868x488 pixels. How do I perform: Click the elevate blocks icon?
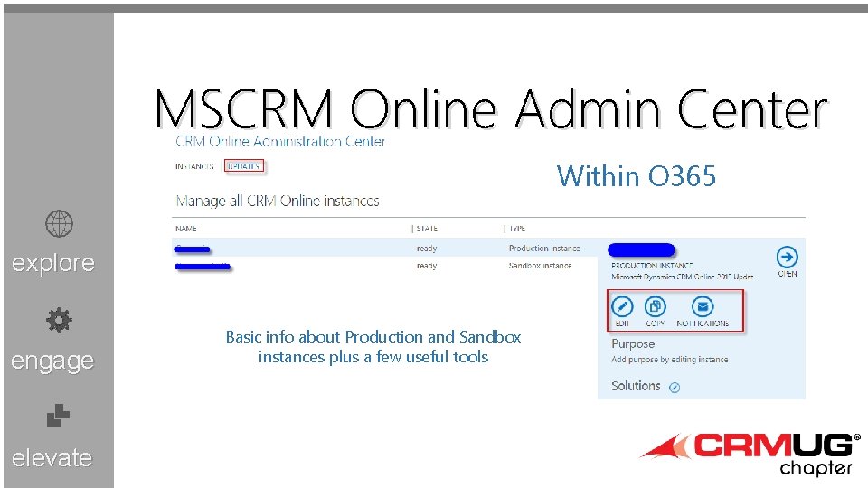pos(58,416)
